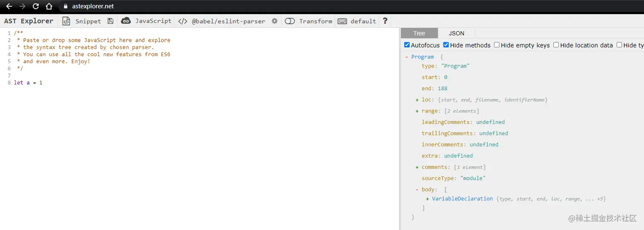Open the @babel/eslint-parser parser menu

click(228, 21)
